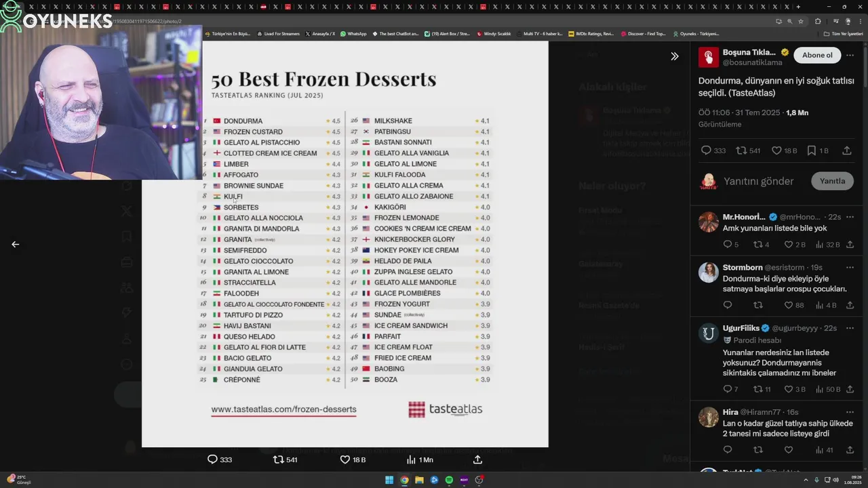View the 50 B analytics on UgurFiliks's reply
This screenshot has height=488, width=868.
coord(827,389)
